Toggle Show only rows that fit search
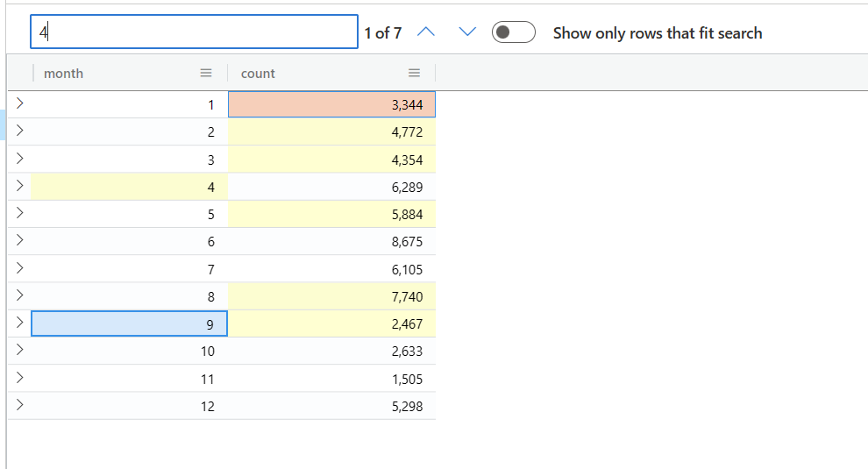 click(513, 32)
